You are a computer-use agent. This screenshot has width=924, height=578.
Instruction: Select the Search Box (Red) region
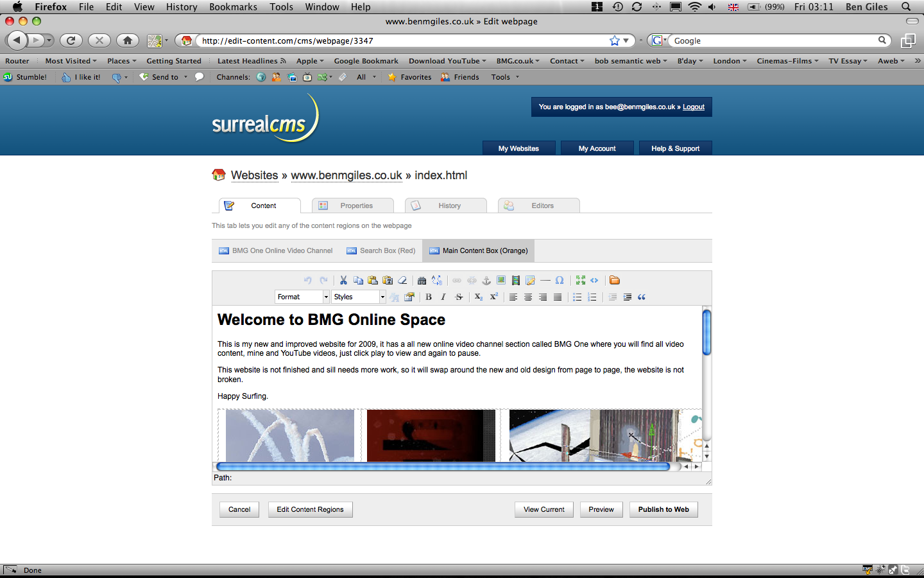pos(381,250)
